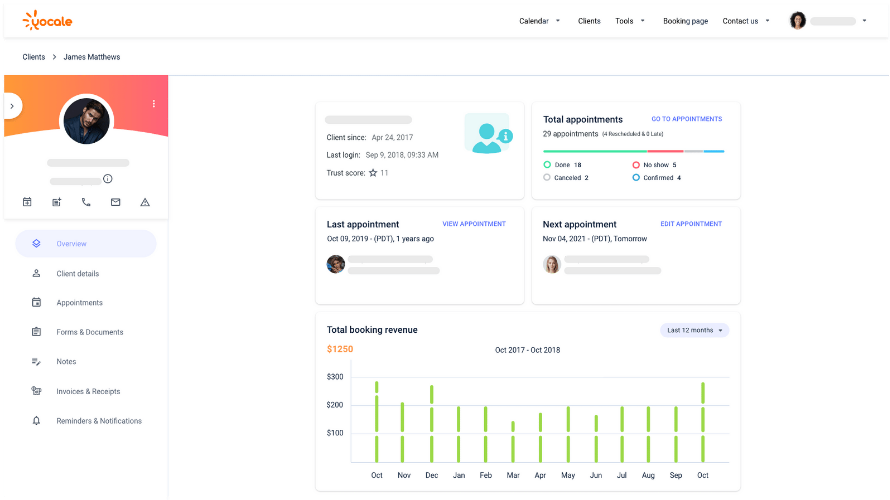Screen dimensions: 890x500
Task: Click the GO TO APPOINTMENTS link
Action: click(686, 119)
